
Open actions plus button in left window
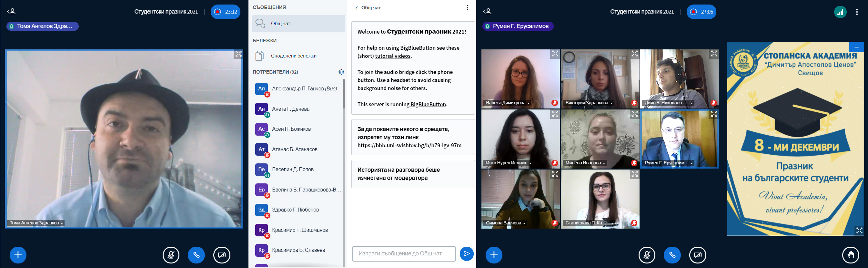(18, 255)
